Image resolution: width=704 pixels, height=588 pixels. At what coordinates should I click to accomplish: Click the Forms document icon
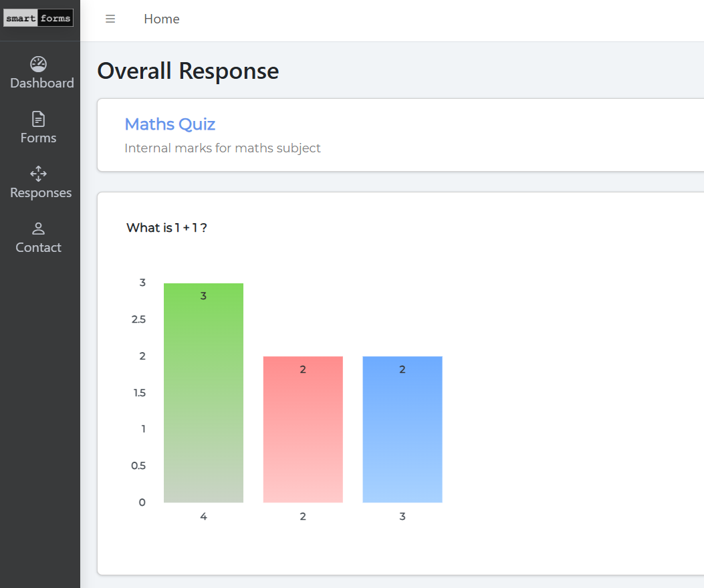[38, 119]
